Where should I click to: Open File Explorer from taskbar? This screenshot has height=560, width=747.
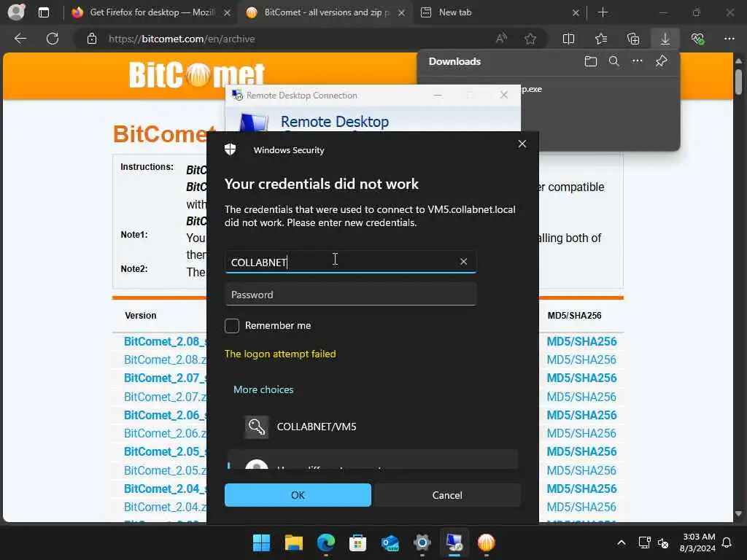pos(293,542)
